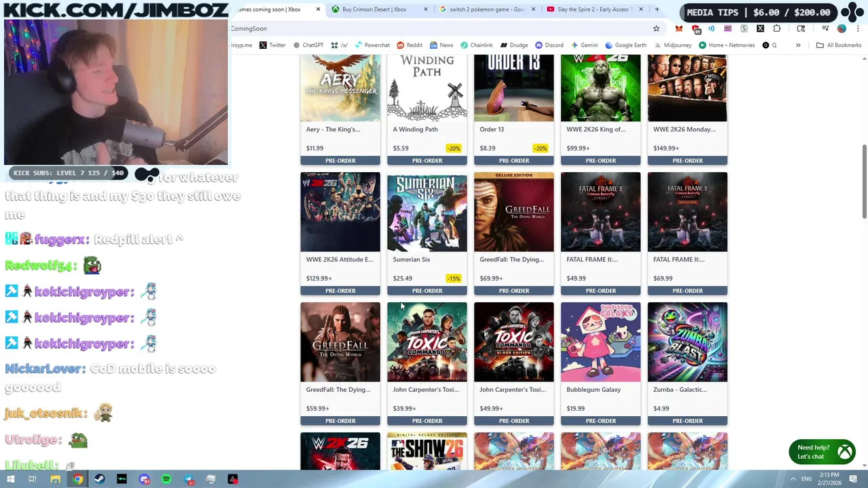Open Task View on the taskbar
868x488 pixels.
click(32, 479)
